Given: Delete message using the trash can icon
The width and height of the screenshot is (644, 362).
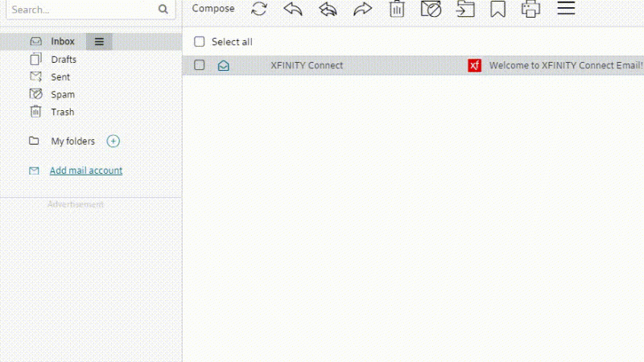Looking at the screenshot, I should [397, 9].
